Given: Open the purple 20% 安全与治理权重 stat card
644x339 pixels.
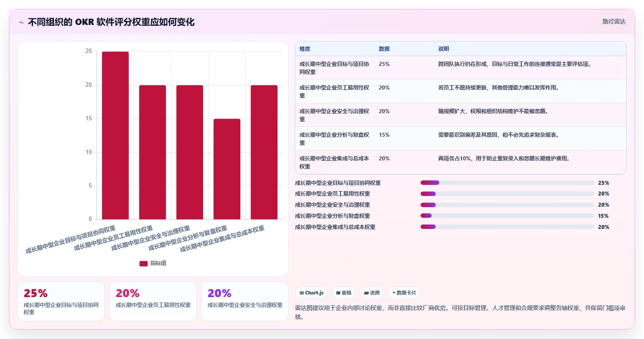Looking at the screenshot, I should 245,301.
